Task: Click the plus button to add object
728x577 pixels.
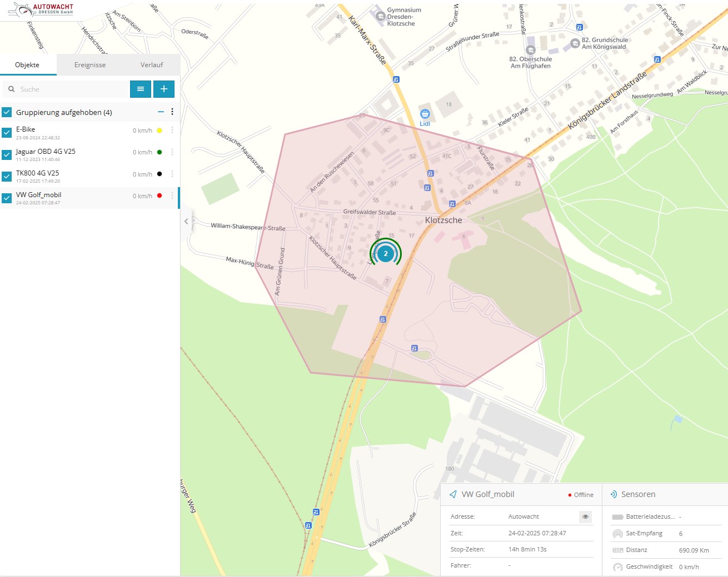Action: coord(164,89)
